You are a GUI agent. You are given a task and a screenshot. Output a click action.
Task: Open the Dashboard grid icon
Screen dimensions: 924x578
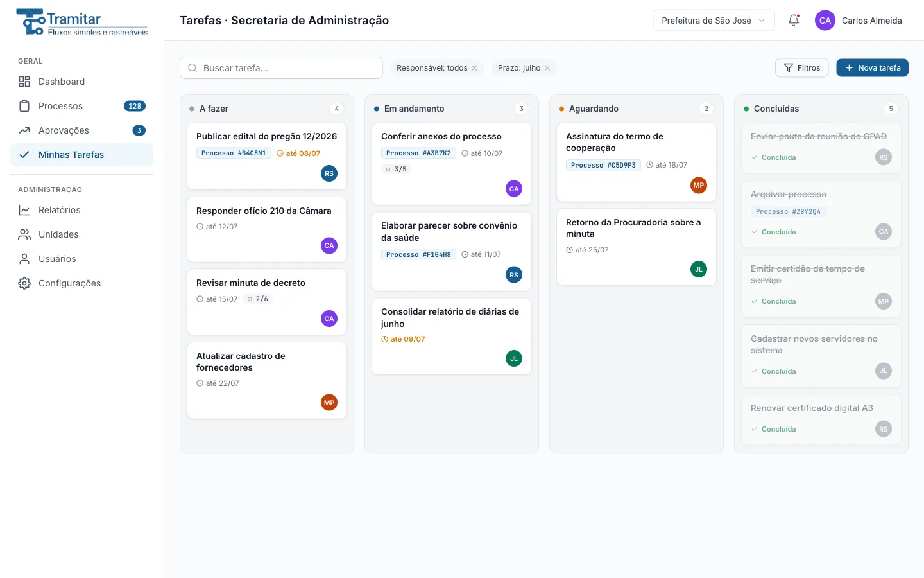coord(24,82)
